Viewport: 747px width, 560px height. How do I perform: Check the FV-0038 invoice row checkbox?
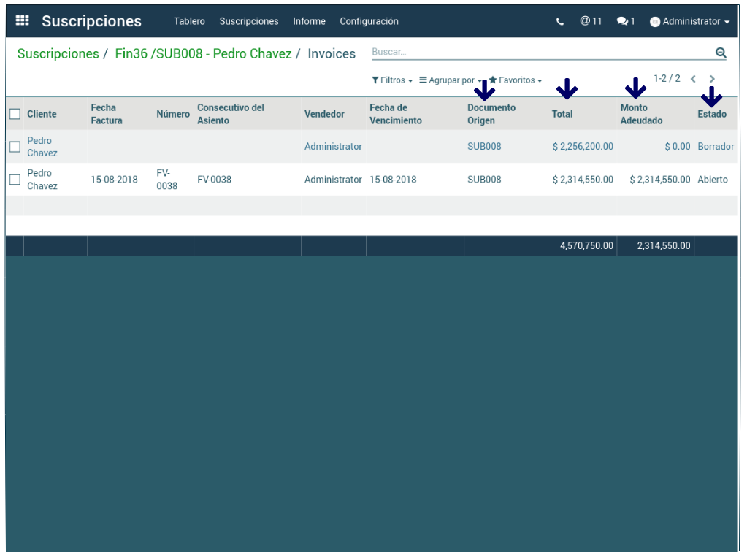(x=15, y=180)
